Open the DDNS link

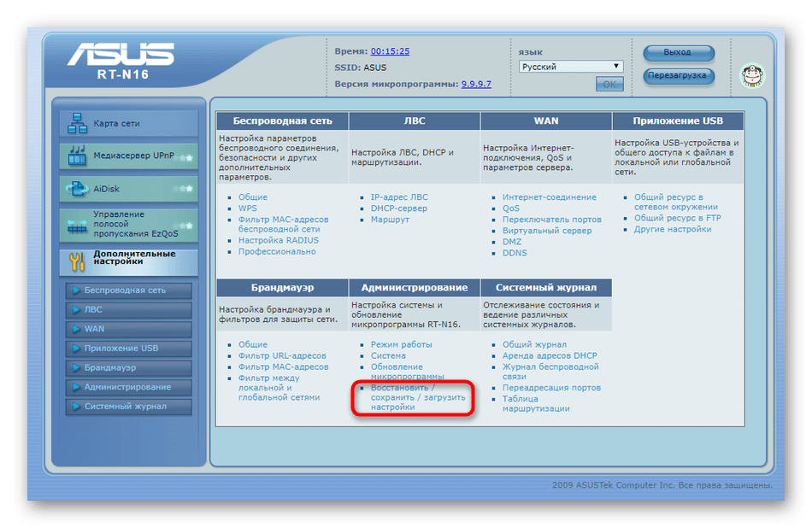point(515,253)
